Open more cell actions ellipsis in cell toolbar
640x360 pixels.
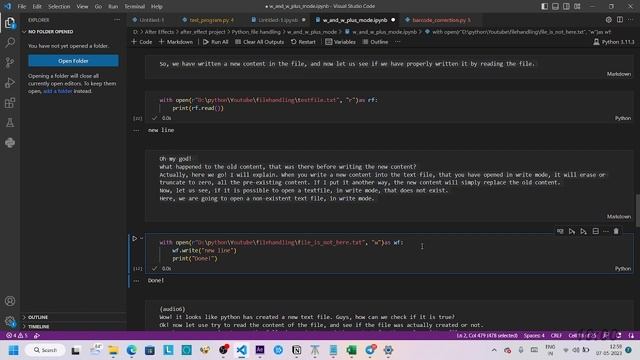(606, 231)
